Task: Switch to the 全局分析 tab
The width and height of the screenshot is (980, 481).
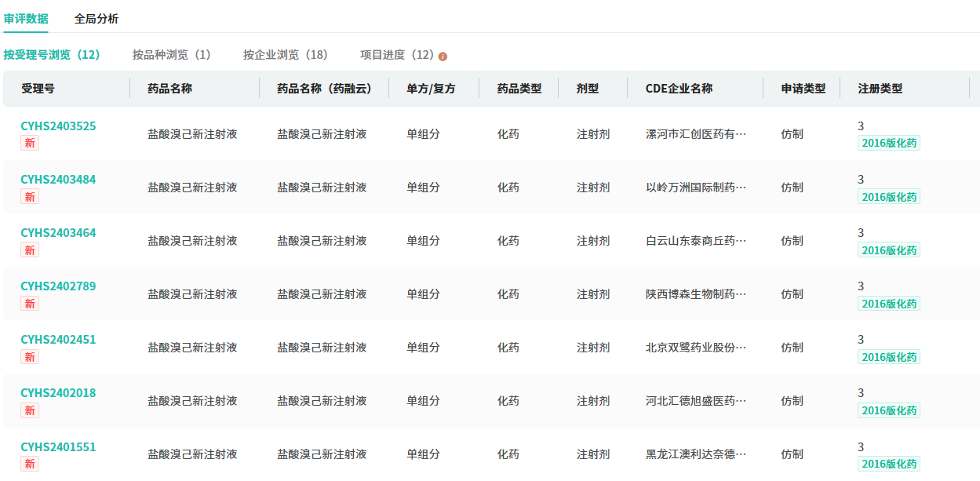Action: point(97,18)
